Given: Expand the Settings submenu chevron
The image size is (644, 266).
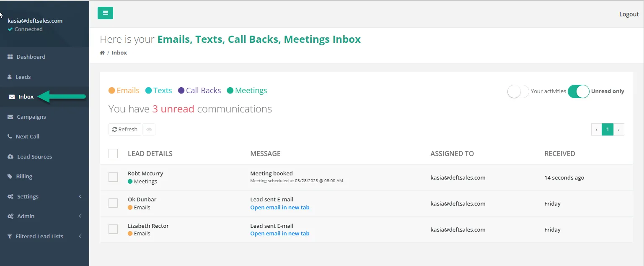Looking at the screenshot, I should coord(80,196).
